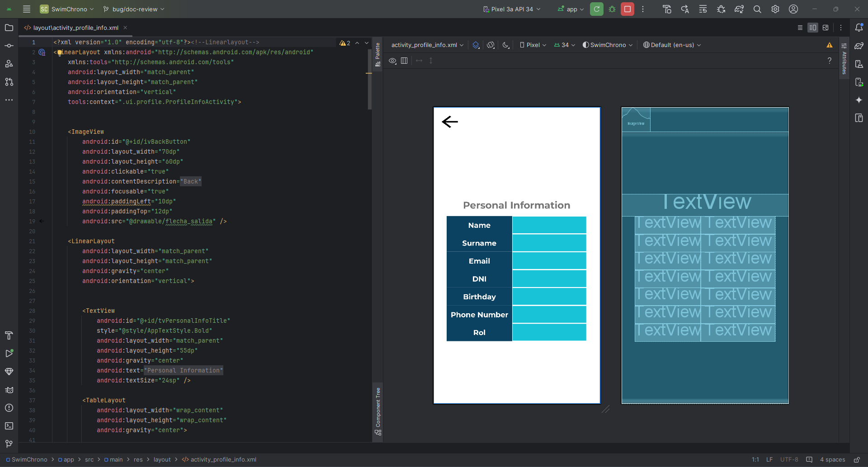Open the Default (en-us) locale dropdown
Viewport: 868px width, 467px height.
tap(672, 45)
